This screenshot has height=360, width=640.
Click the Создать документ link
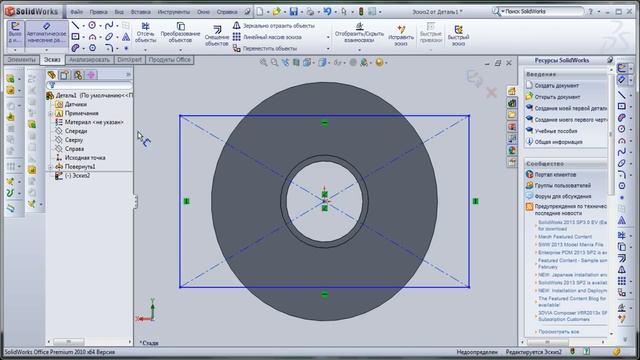tap(557, 86)
